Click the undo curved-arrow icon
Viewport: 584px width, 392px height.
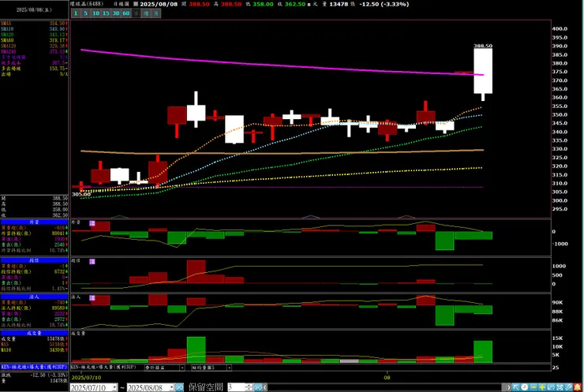coord(551,387)
